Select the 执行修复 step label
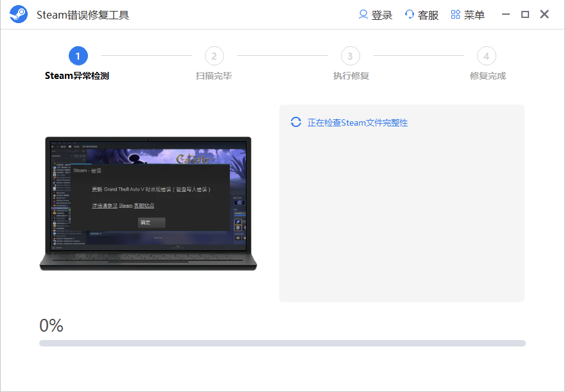The height and width of the screenshot is (392, 565). (x=351, y=76)
